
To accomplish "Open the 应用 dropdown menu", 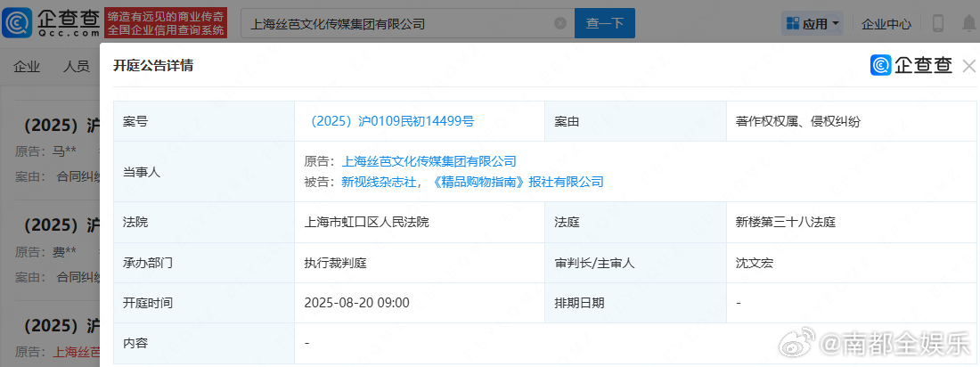I will pyautogui.click(x=812, y=24).
